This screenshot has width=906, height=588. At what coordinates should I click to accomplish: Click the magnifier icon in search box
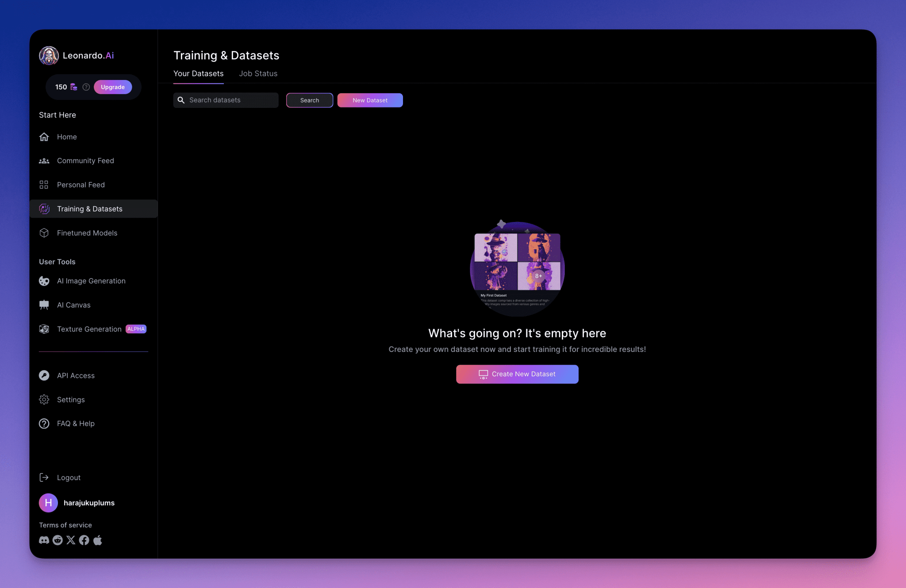[x=181, y=100]
